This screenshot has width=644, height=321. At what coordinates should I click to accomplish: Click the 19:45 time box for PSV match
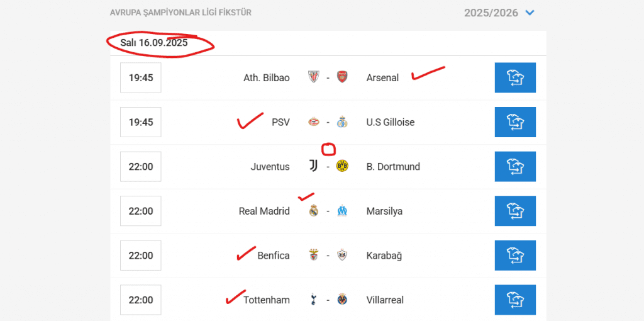(x=140, y=122)
